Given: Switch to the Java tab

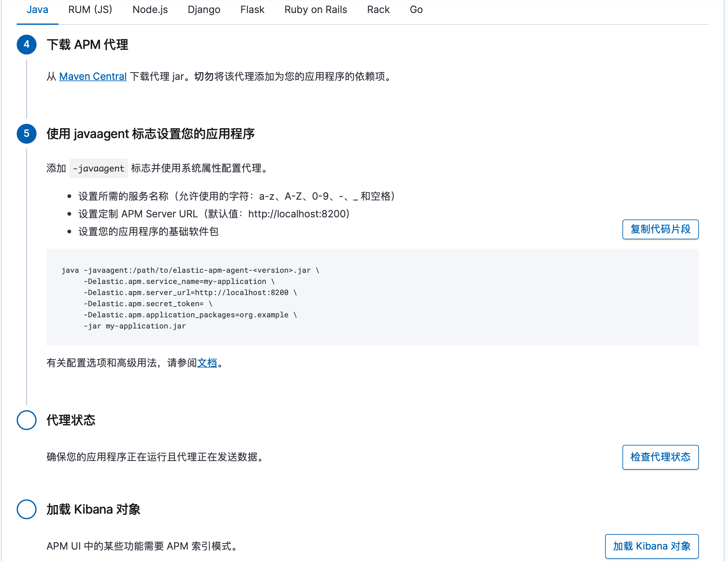Looking at the screenshot, I should point(37,10).
